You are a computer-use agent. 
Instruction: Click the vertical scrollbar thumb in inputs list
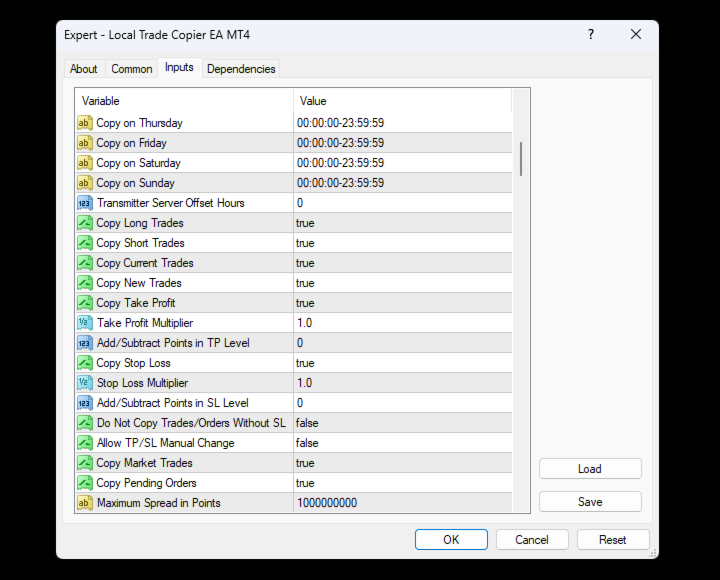tap(521, 159)
